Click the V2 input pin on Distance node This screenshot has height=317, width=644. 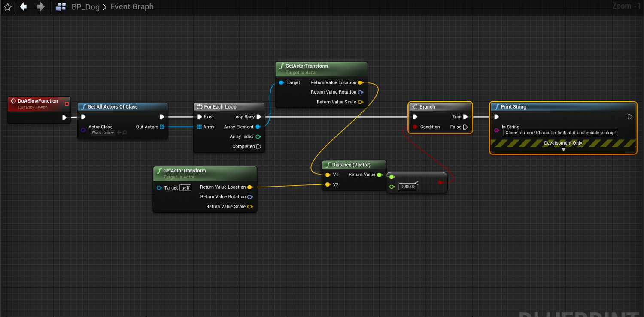pos(328,184)
